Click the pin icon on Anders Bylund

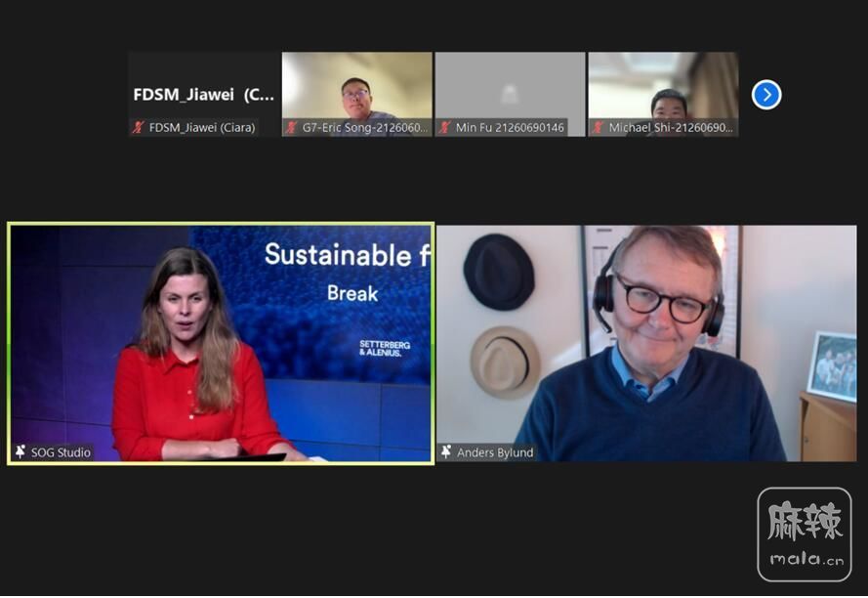point(446,452)
